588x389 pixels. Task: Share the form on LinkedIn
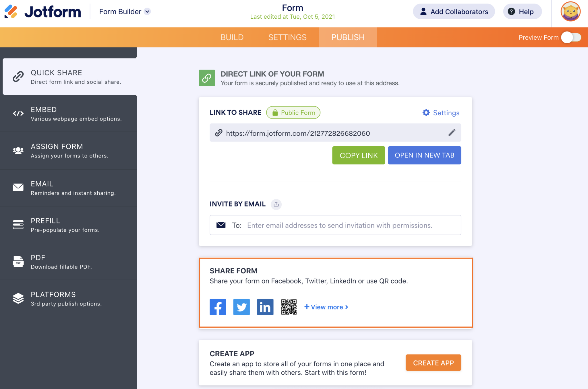coord(265,307)
